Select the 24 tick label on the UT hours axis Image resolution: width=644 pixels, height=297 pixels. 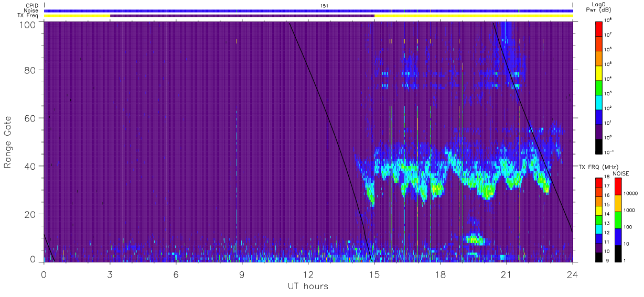[572, 274]
